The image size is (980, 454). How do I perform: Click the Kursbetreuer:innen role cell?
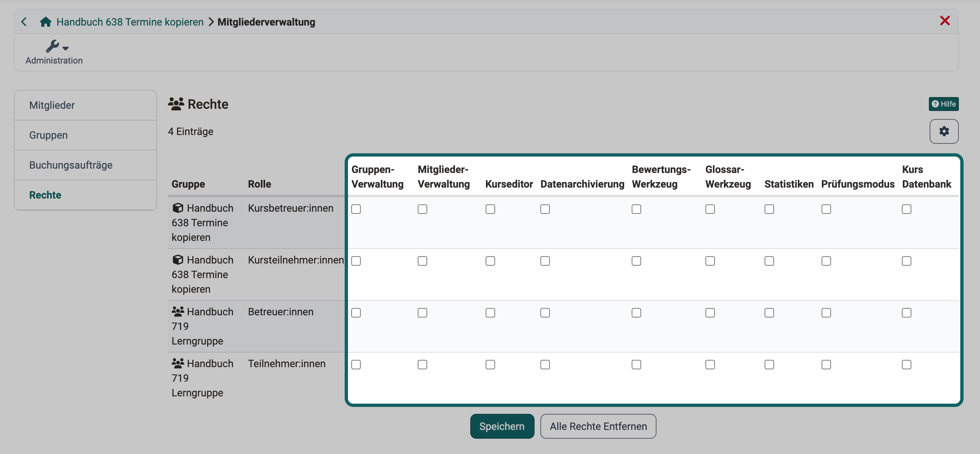(x=291, y=208)
